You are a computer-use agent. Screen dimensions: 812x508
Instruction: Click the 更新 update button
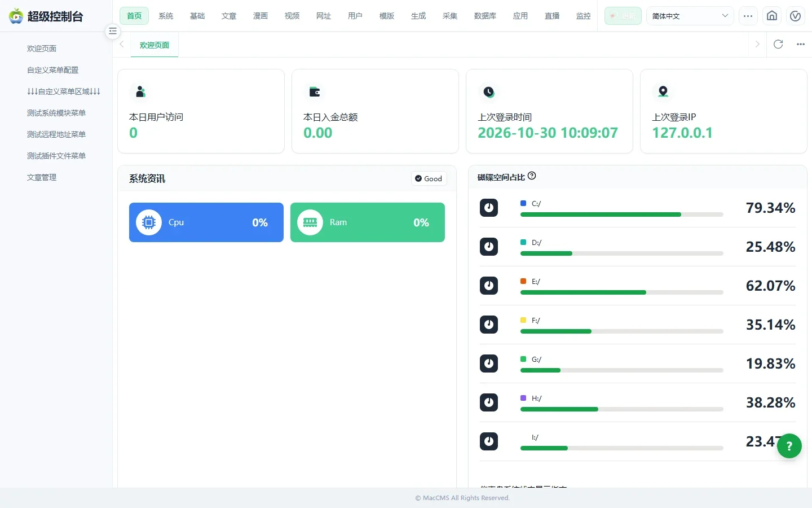click(623, 16)
